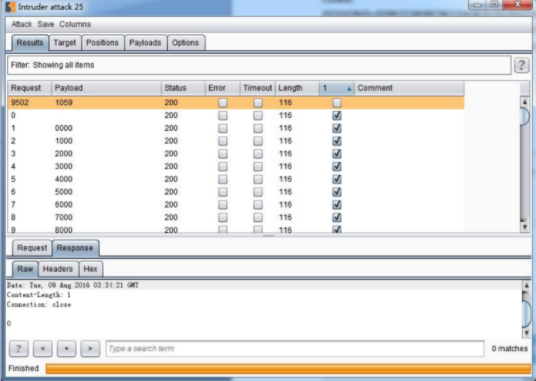Uncheck column 1 checkbox for payload 7000
This screenshot has width=536, height=381.
click(x=337, y=217)
